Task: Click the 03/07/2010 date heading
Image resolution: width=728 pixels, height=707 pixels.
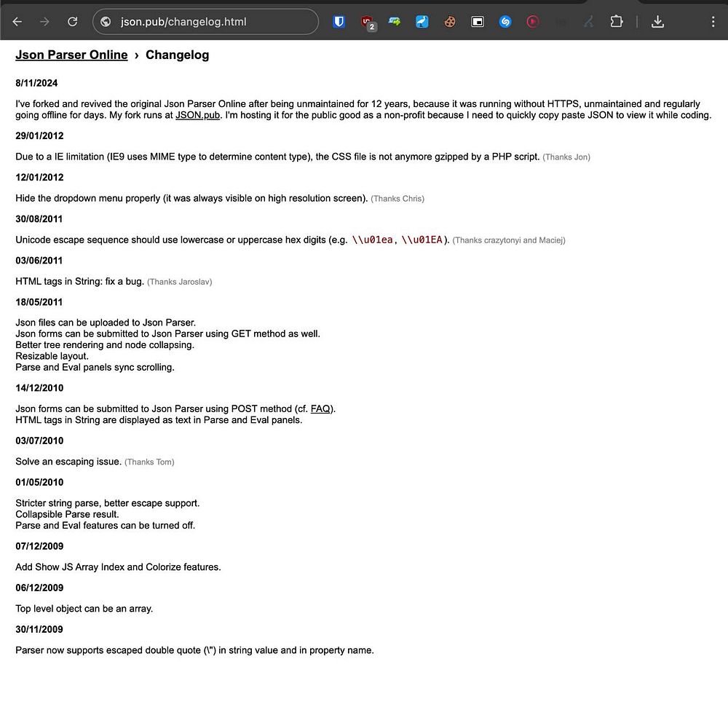Action: pyautogui.click(x=39, y=441)
